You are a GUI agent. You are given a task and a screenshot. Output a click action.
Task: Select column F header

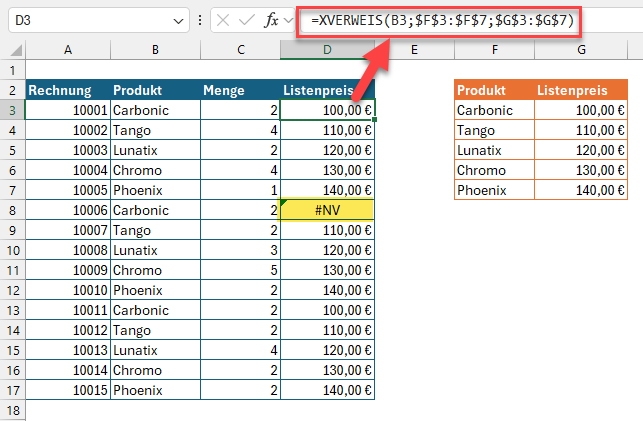tap(494, 49)
